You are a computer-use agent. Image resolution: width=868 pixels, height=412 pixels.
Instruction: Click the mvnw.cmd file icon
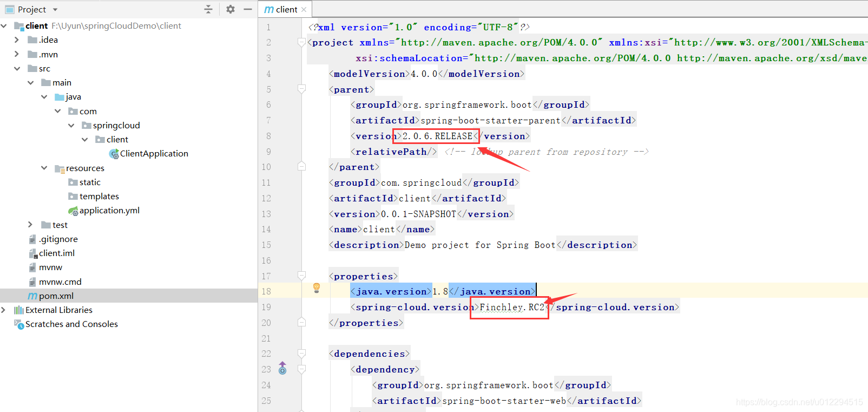32,282
